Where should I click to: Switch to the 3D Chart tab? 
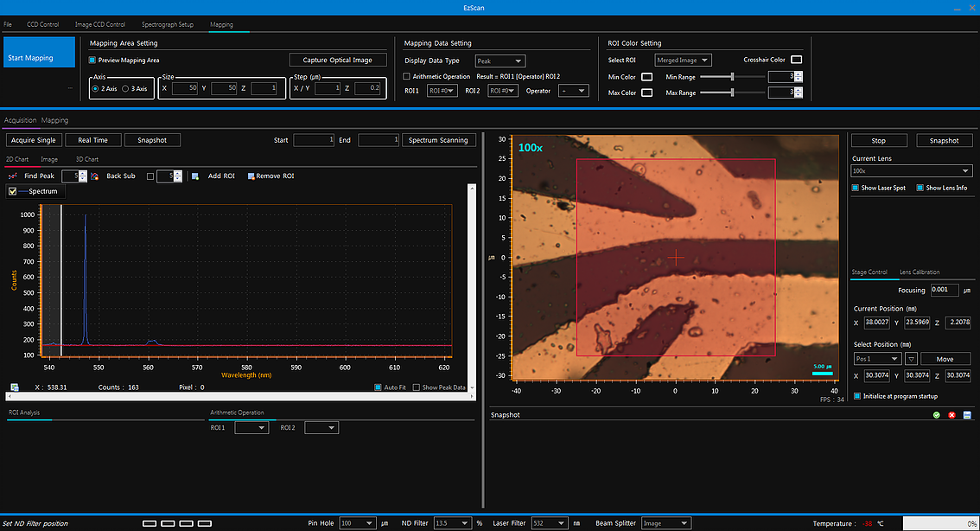87,159
